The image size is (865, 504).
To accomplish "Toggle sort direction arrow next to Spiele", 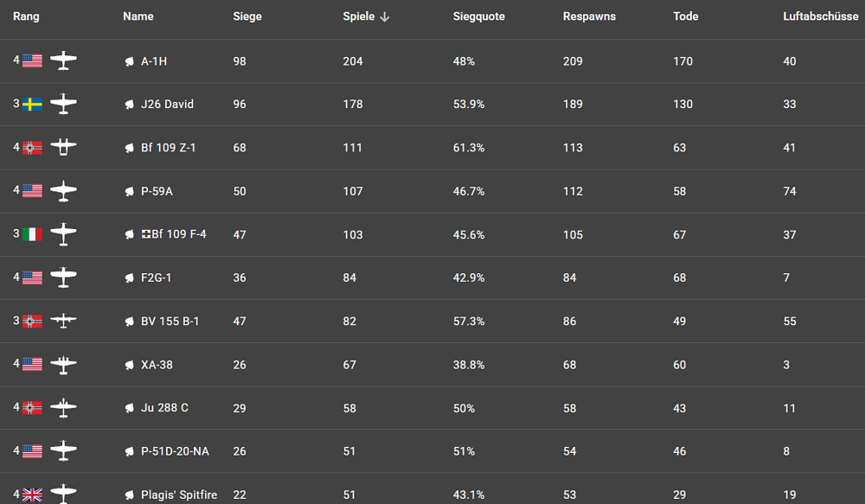I will 385,17.
